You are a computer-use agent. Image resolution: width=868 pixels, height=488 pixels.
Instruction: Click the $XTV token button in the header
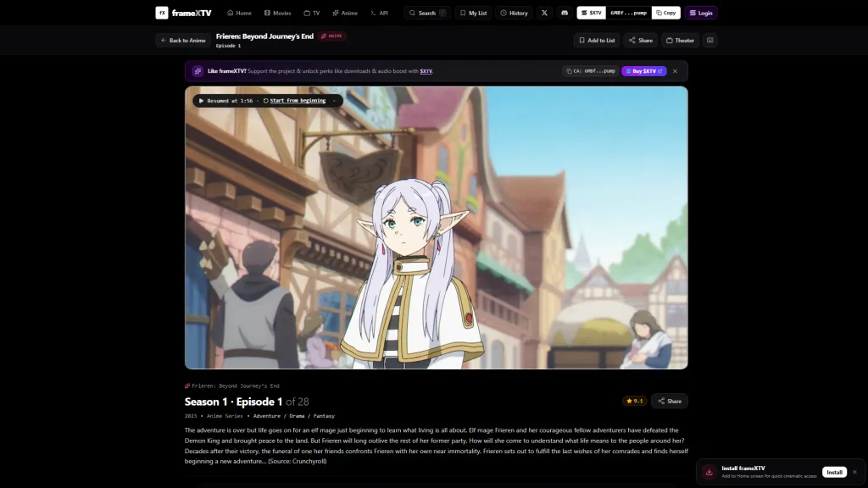pyautogui.click(x=591, y=13)
